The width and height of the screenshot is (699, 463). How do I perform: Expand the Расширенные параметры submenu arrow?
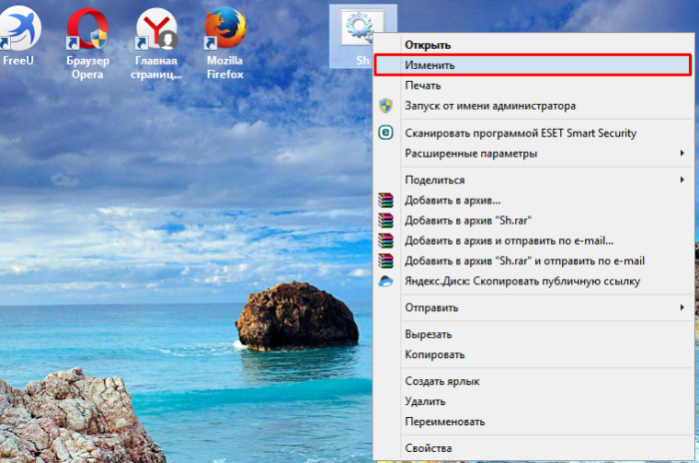682,153
